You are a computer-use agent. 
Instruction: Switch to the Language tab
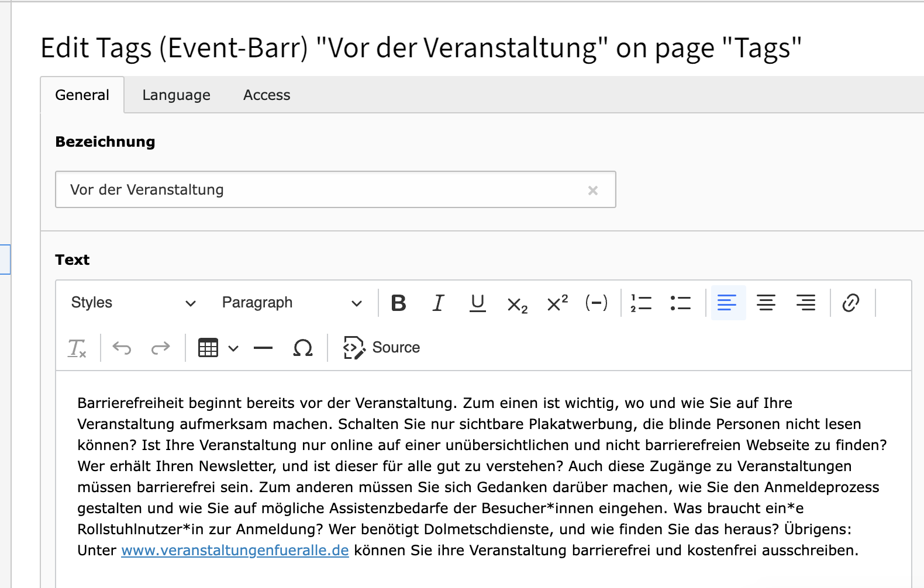click(x=176, y=95)
